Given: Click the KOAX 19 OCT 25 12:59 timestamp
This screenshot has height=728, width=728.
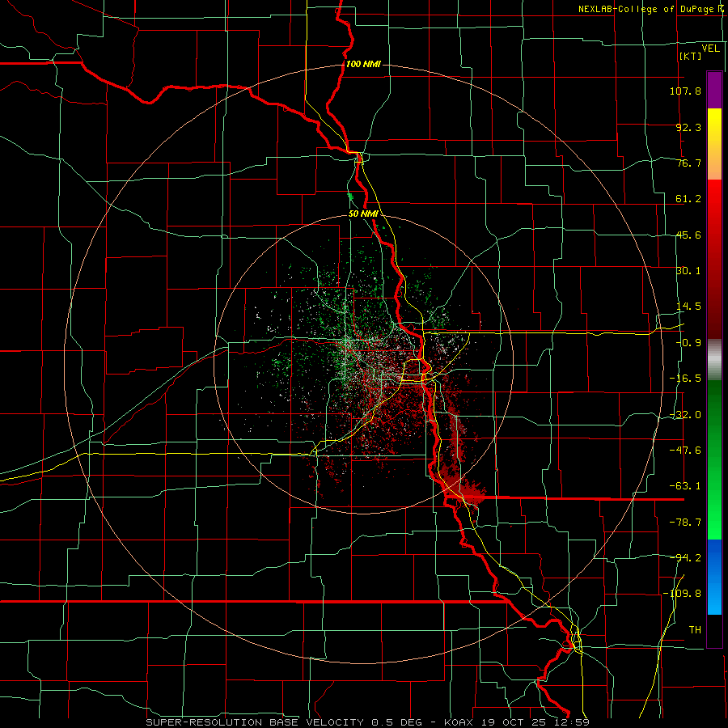Looking at the screenshot, I should [x=517, y=722].
